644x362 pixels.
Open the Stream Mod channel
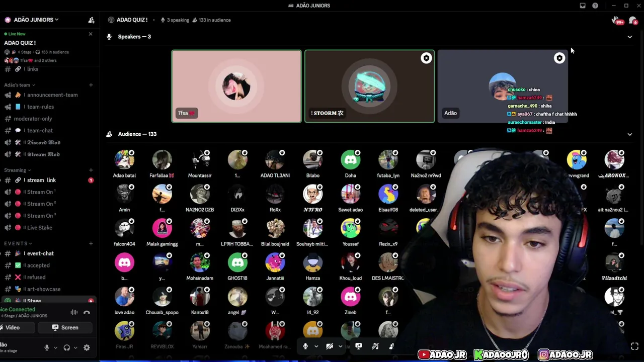(48, 154)
